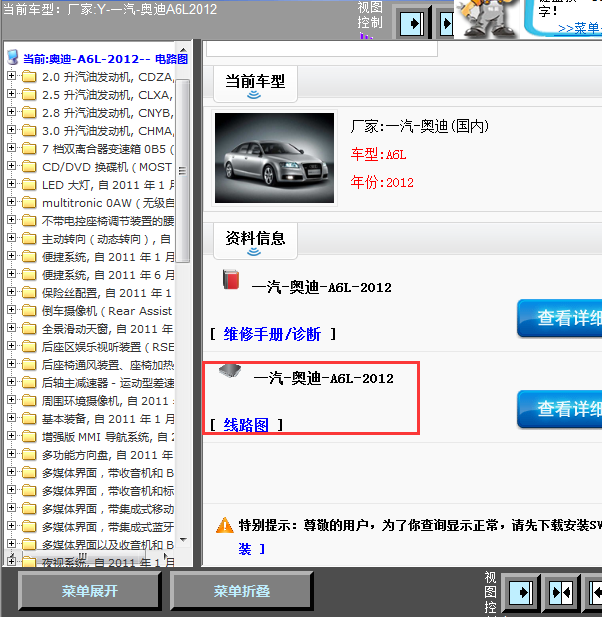Open folder icon for 后座区娱乐视听装置 RSE
The width and height of the screenshot is (602, 617).
click(29, 346)
